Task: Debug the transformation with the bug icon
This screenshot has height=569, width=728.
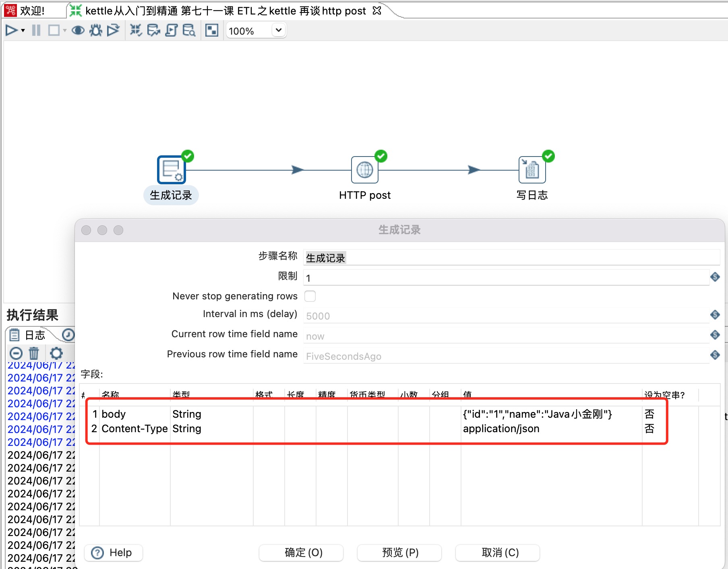Action: point(95,30)
